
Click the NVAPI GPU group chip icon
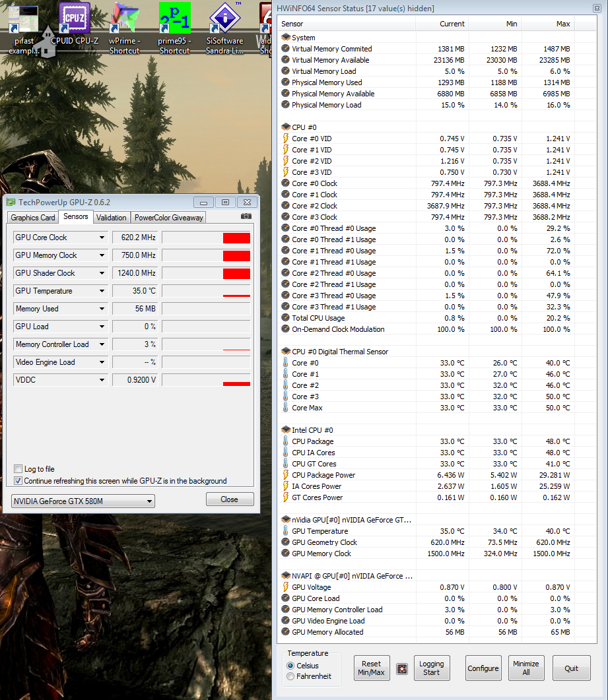(x=286, y=576)
